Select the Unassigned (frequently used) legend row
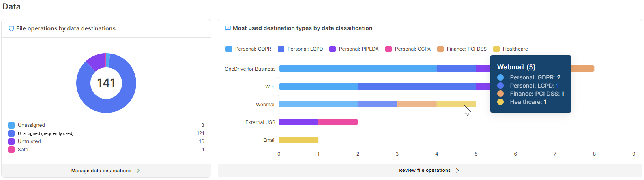Viewport: 644px width, 180px height. tap(106, 133)
